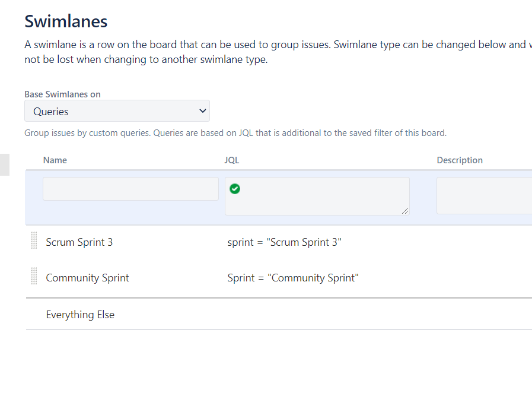This screenshot has width=532, height=396.
Task: Click the drag handle beside Community Sprint
Action: 34,276
